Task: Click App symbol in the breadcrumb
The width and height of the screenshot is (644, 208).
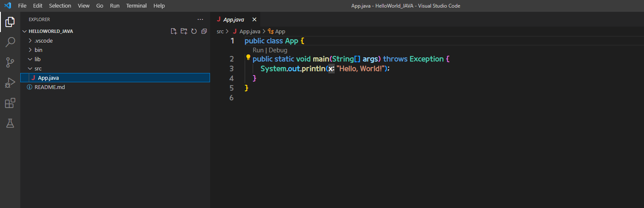Action: tap(280, 31)
